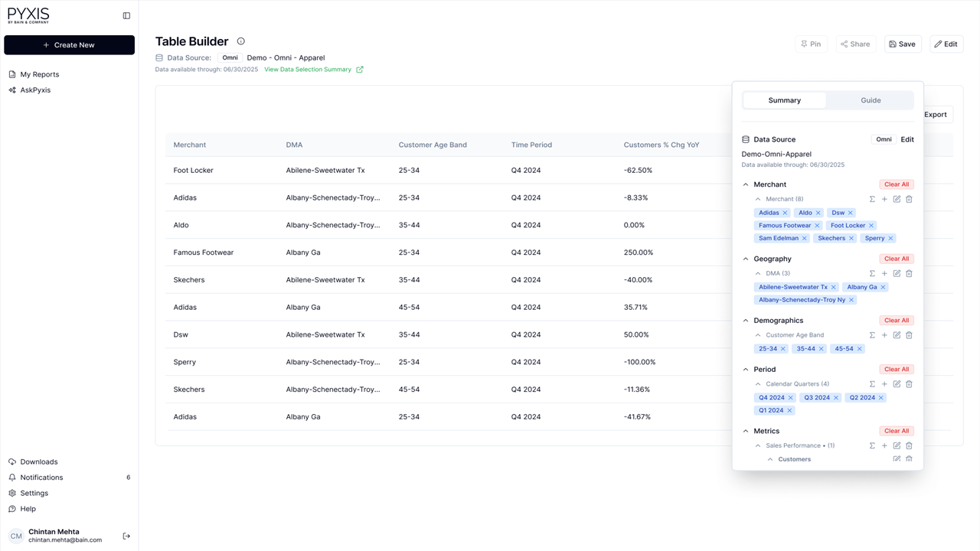Click the Create New button
Screen dimensions: 980x551
[69, 45]
